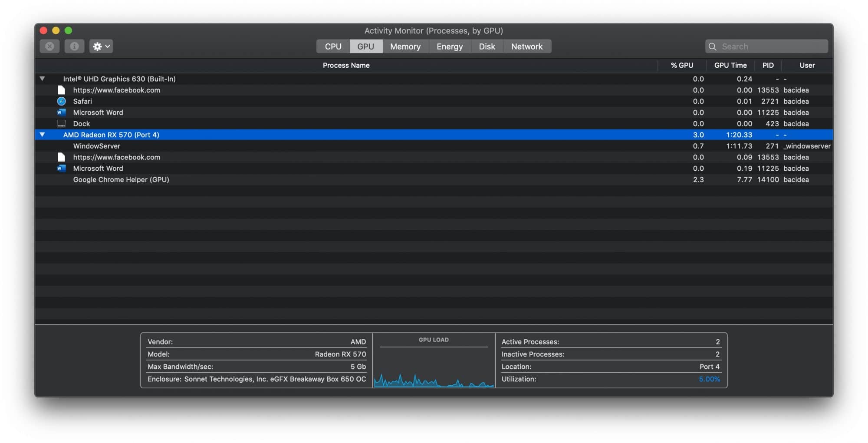The height and width of the screenshot is (443, 868).
Task: Show the Network tab
Action: click(527, 46)
